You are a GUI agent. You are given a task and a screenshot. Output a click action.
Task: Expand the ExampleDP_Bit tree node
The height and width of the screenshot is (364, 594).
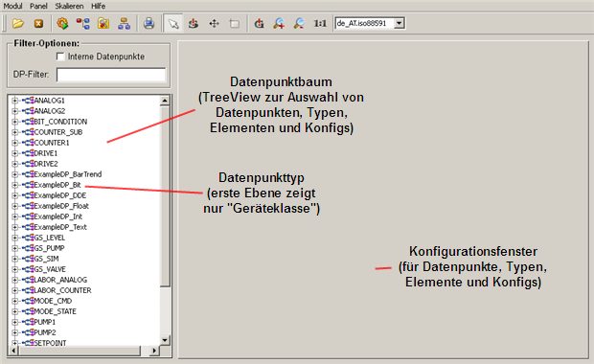point(14,185)
